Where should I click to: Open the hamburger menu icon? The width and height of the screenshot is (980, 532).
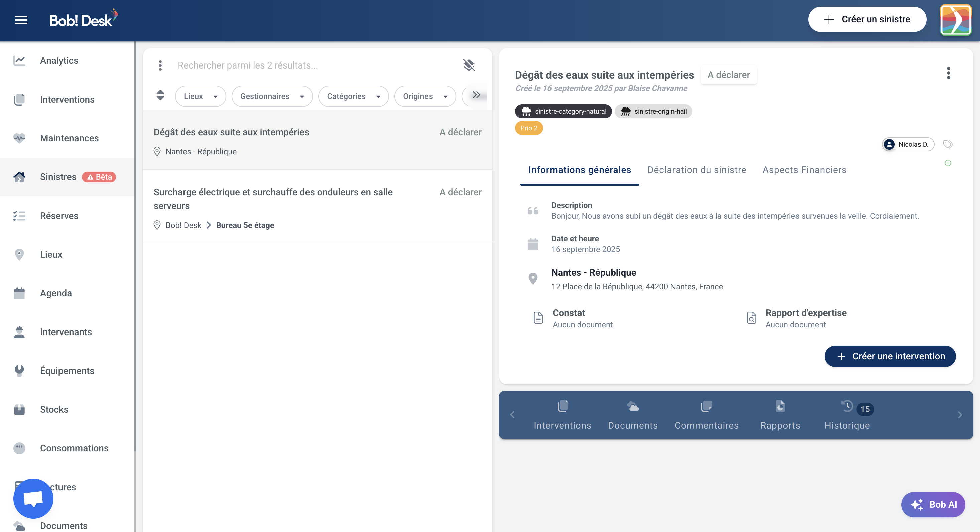[x=21, y=20]
